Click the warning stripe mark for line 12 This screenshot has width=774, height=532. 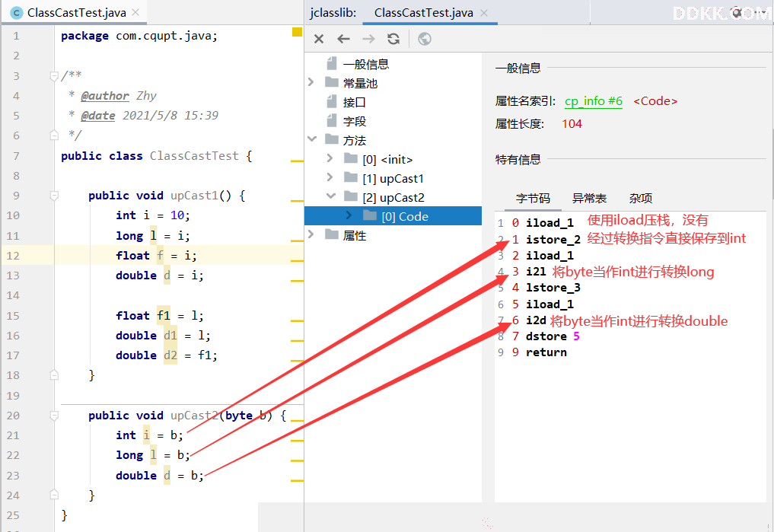[297, 260]
